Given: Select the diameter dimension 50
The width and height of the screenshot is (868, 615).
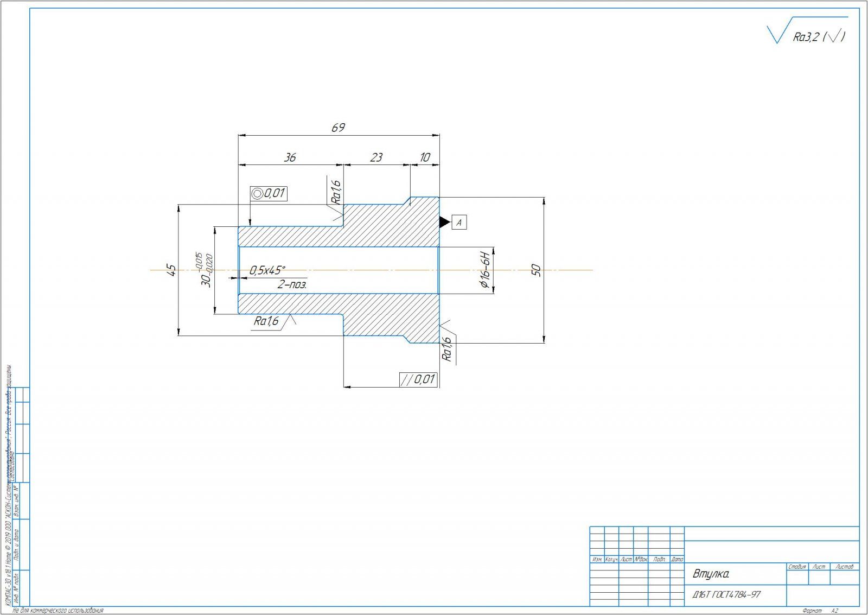Looking at the screenshot, I should (536, 270).
